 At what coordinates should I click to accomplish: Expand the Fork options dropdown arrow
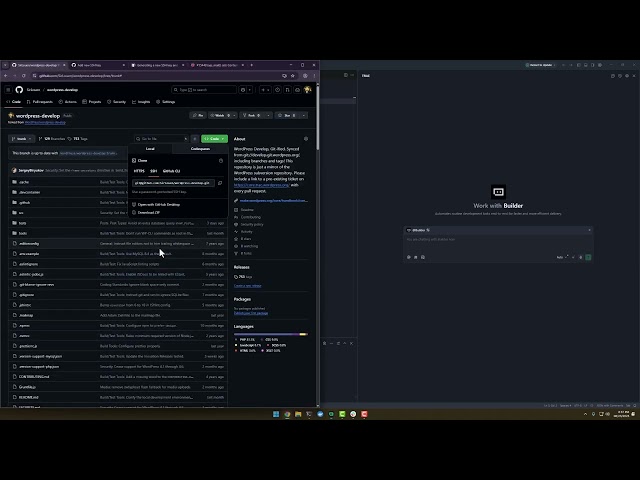pos(268,116)
